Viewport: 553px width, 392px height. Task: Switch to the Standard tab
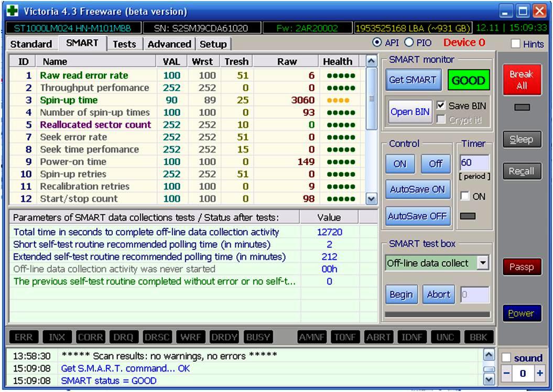pyautogui.click(x=31, y=44)
